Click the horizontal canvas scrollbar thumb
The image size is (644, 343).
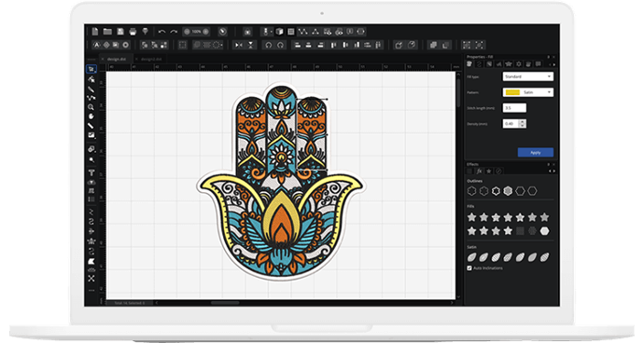tap(225, 303)
